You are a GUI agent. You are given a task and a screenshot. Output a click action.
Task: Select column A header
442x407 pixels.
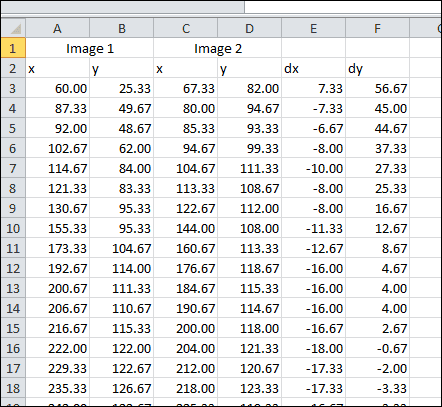(57, 28)
